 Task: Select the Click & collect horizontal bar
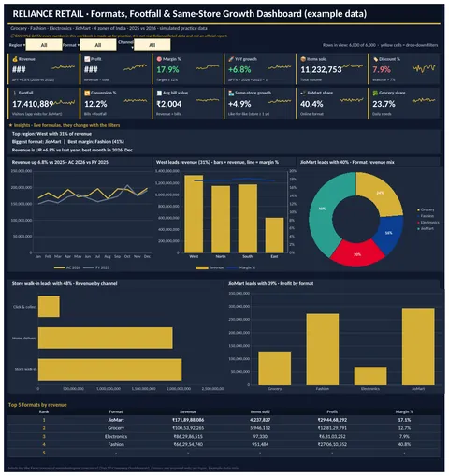[x=49, y=307]
